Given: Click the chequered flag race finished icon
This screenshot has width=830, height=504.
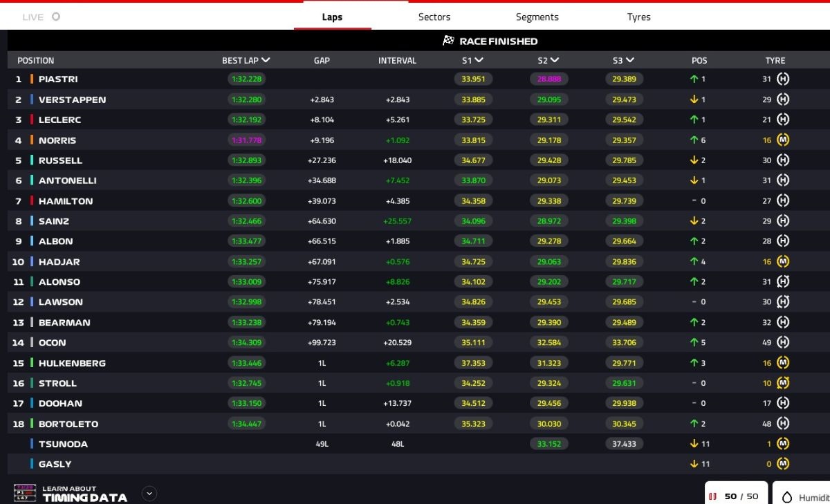Looking at the screenshot, I should pyautogui.click(x=448, y=41).
